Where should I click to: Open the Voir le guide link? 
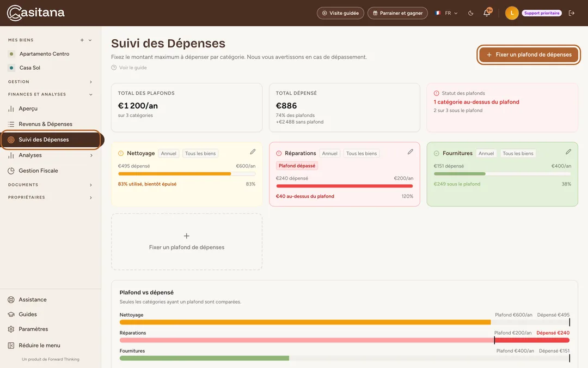pos(133,68)
